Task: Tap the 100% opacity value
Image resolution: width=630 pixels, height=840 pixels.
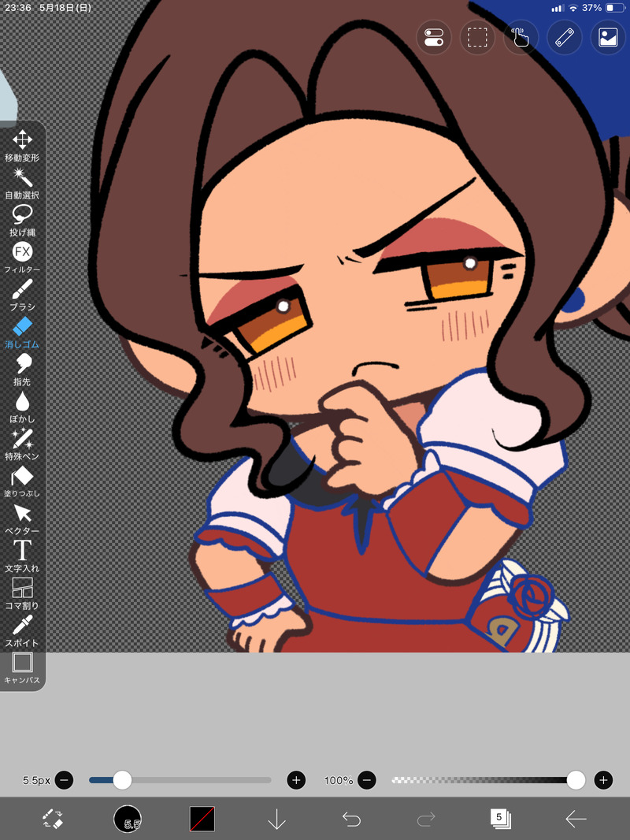Action: tap(339, 781)
